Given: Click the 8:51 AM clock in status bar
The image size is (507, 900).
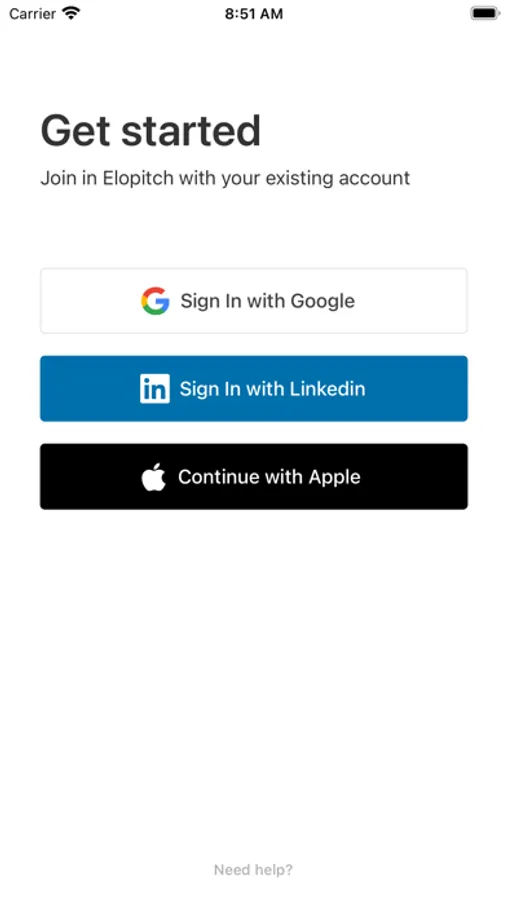Looking at the screenshot, I should [x=254, y=14].
